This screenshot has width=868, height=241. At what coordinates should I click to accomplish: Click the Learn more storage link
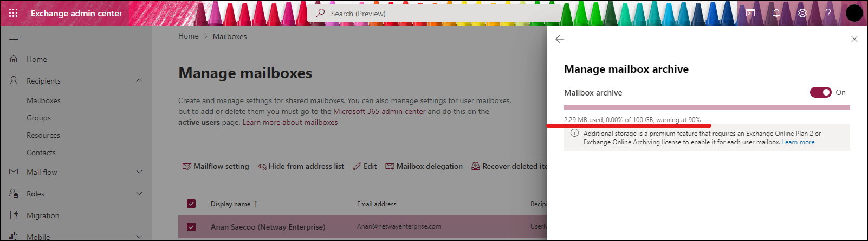pyautogui.click(x=798, y=142)
